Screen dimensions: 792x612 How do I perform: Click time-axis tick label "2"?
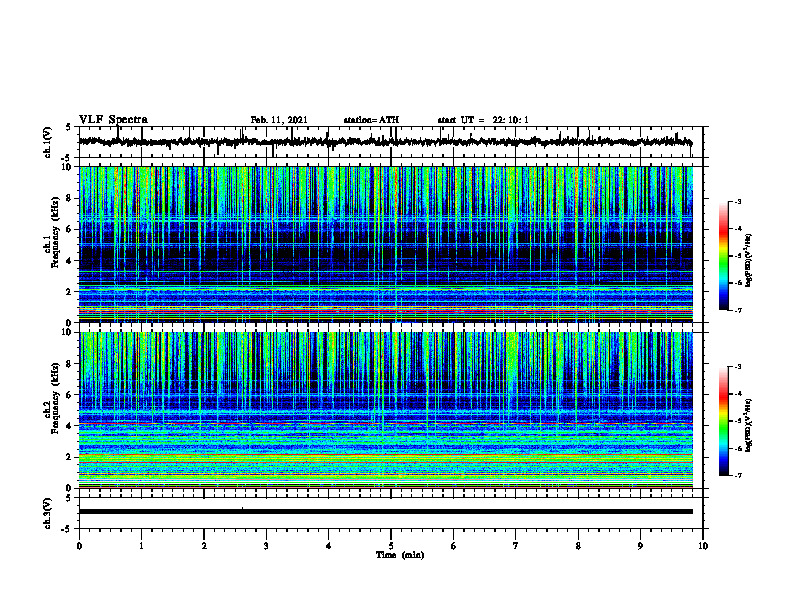(204, 546)
